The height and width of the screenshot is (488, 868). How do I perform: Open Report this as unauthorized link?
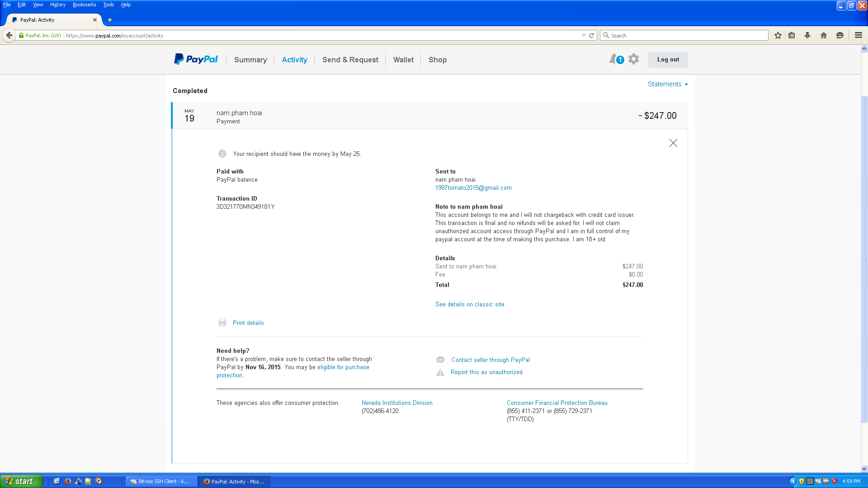pyautogui.click(x=486, y=372)
